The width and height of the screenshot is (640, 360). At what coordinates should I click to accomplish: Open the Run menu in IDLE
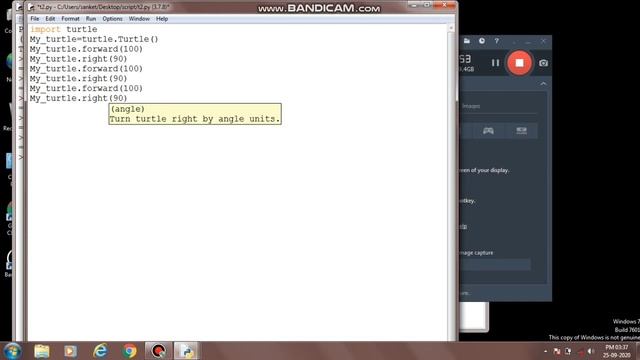coord(91,19)
